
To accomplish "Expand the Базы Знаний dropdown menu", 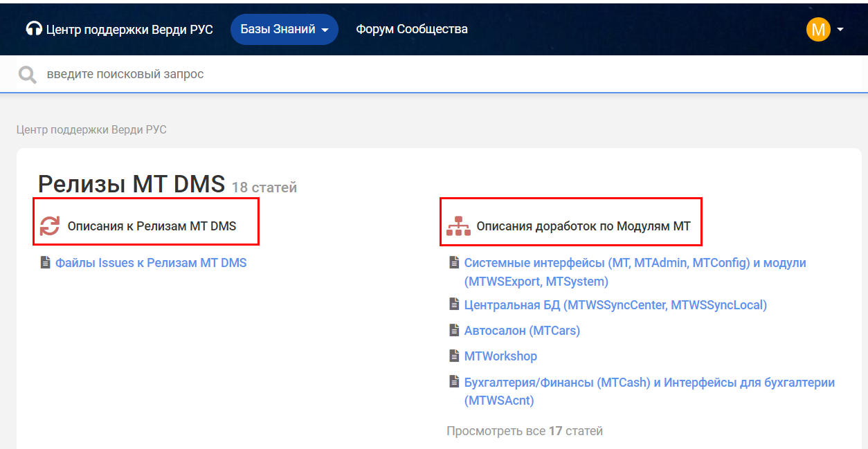I will (284, 29).
